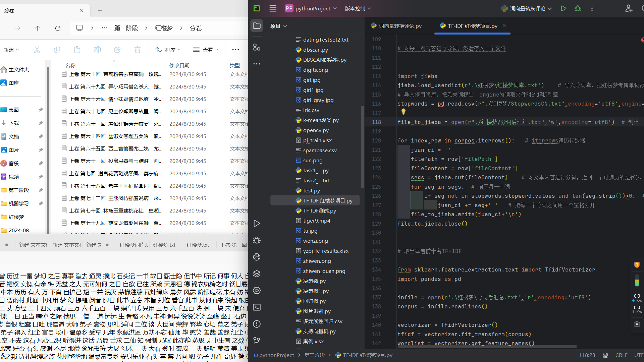This screenshot has height=362, width=644.
Task: Click the 新建 button in Explorer
Action: [x=11, y=50]
